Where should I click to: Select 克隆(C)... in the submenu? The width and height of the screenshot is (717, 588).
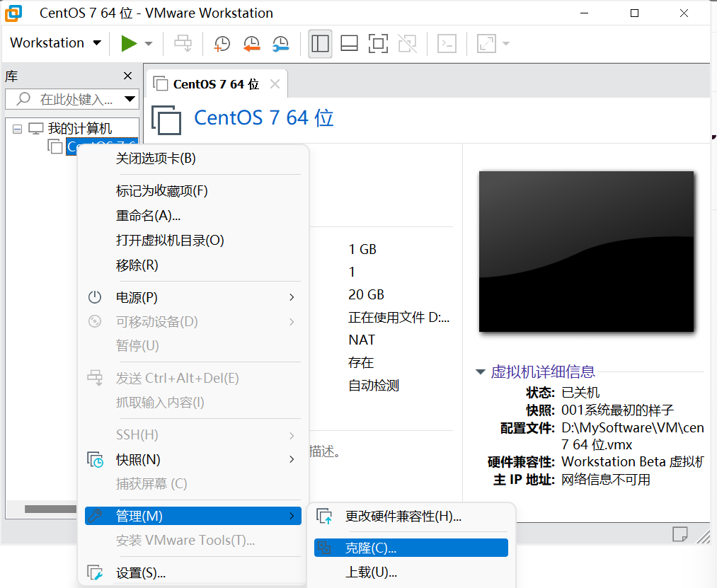411,548
